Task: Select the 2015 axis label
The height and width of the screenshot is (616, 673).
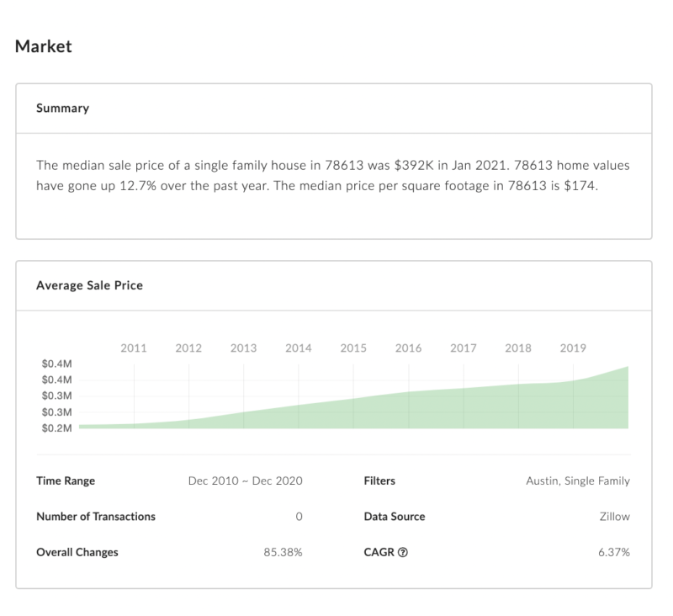Action: [354, 347]
